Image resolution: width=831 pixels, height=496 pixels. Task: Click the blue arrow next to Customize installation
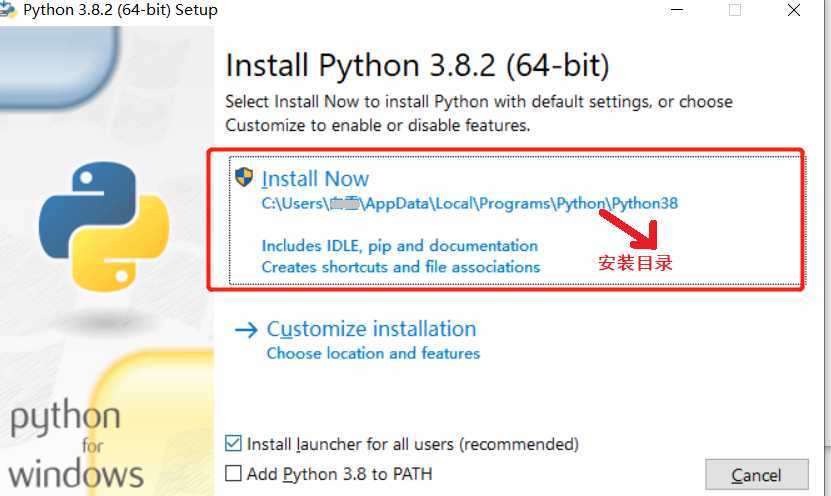coord(246,330)
